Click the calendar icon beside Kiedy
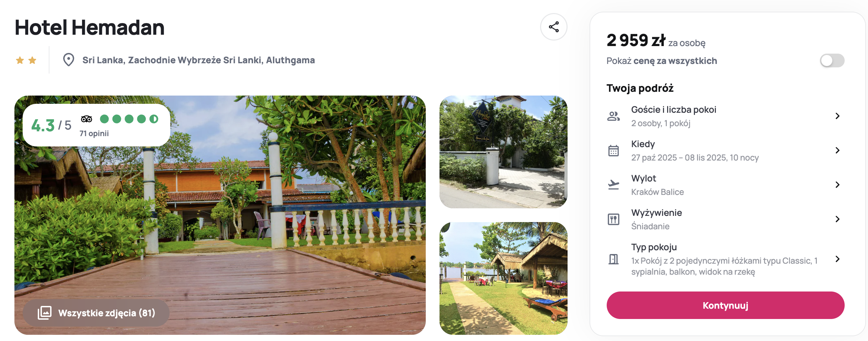Viewport: 868px width, 341px height. [613, 151]
